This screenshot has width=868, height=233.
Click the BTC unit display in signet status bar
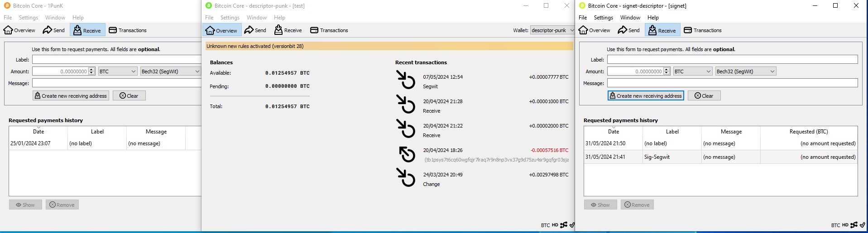tap(835, 225)
